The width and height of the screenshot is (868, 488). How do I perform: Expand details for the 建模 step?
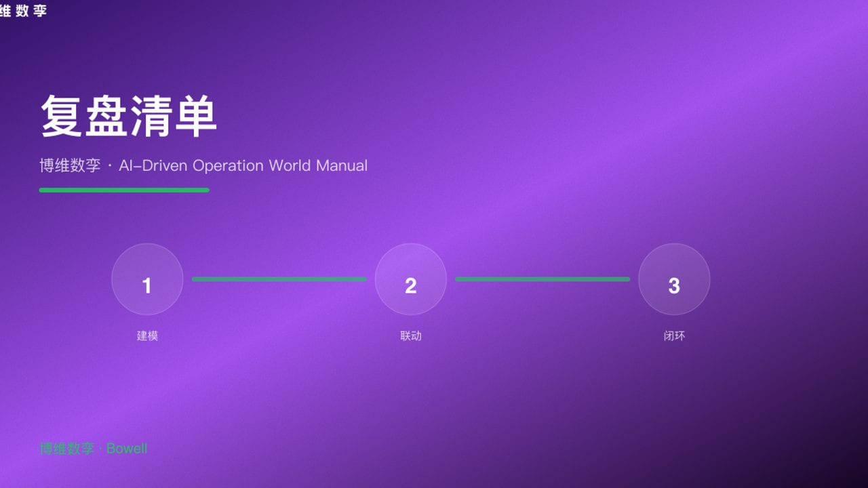(147, 335)
